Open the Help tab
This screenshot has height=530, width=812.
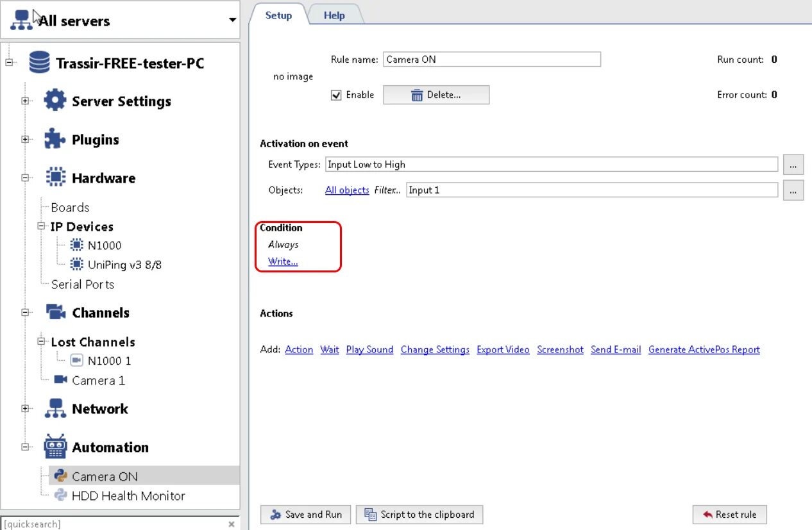tap(334, 15)
